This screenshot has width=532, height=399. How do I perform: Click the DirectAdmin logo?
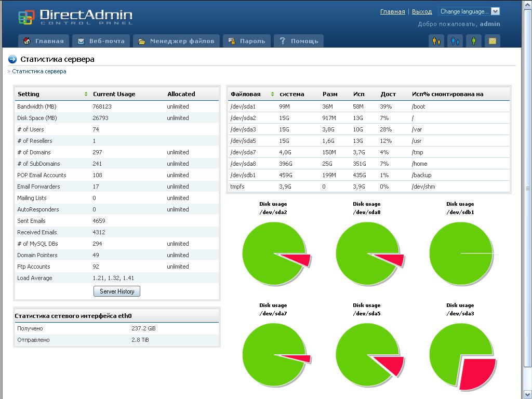(75, 16)
